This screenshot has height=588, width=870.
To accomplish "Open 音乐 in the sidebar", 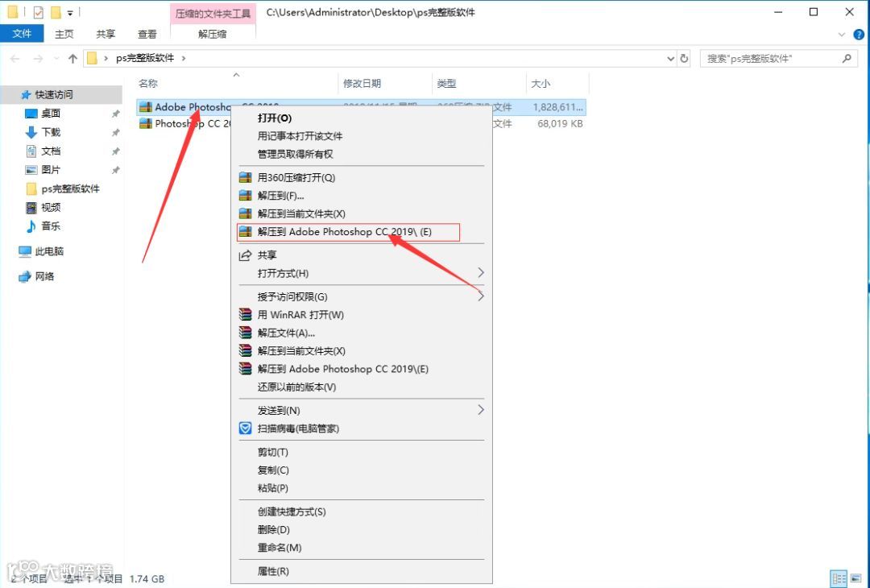I will 51,226.
